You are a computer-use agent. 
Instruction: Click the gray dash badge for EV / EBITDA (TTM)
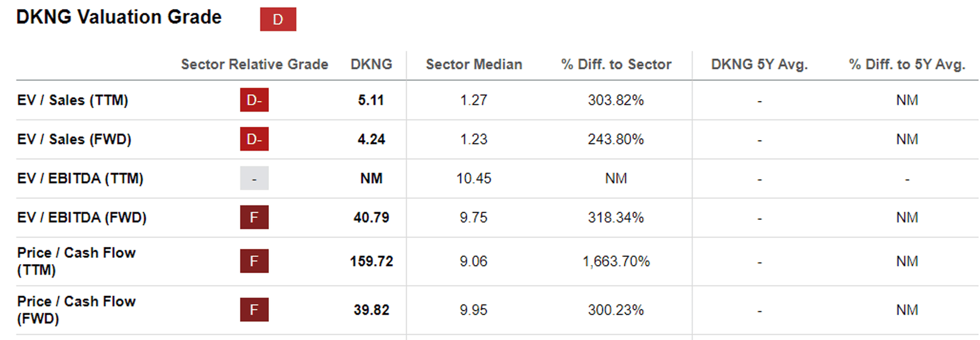point(254,178)
